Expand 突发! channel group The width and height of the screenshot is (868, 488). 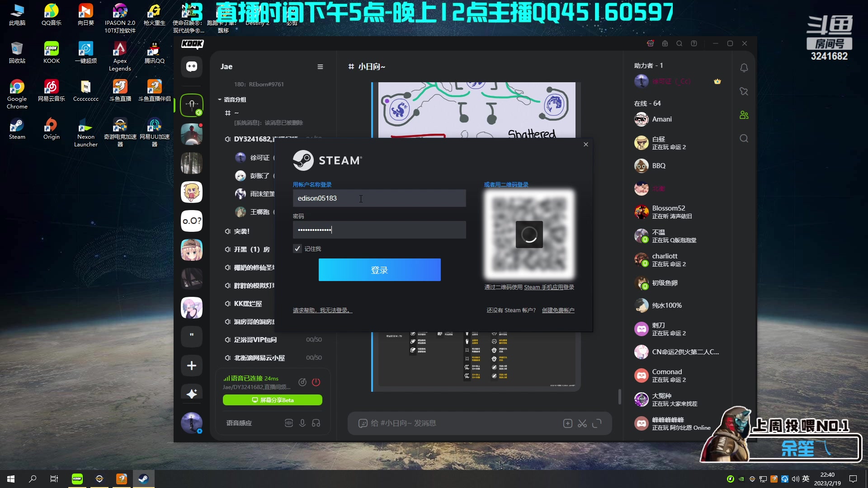pos(241,231)
